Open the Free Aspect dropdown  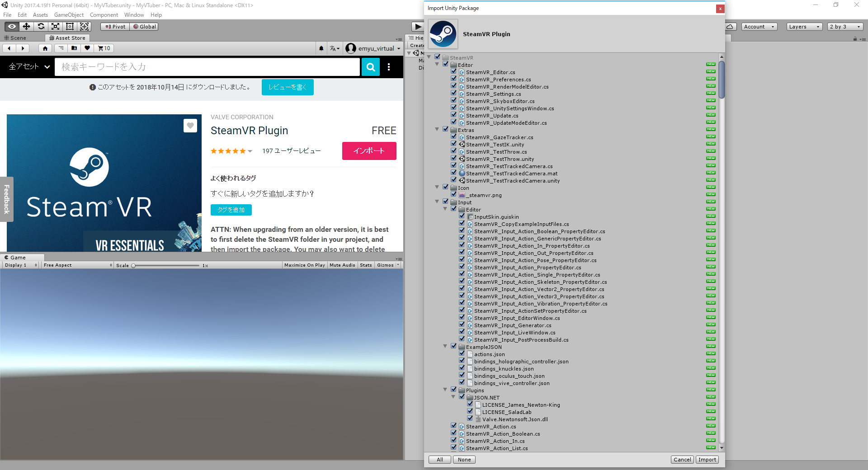76,265
